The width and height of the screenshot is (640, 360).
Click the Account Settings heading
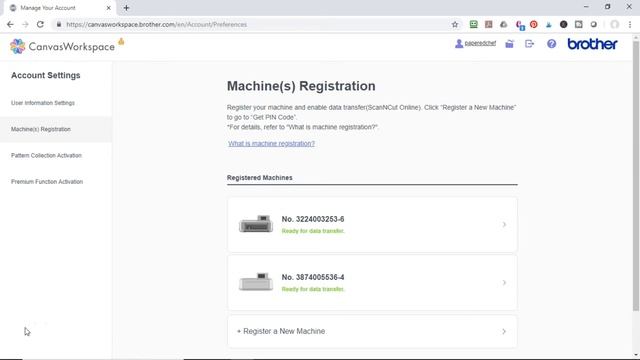click(x=46, y=75)
